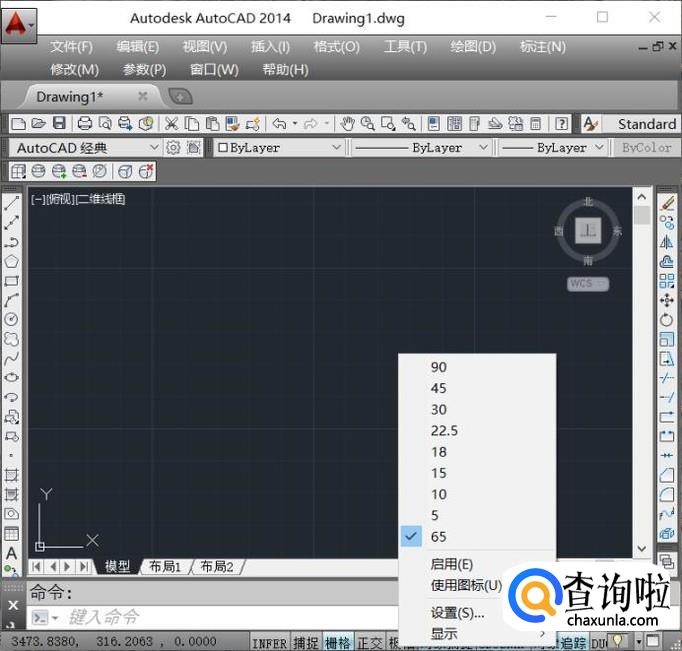Click the ByColor plot style box
The width and height of the screenshot is (682, 651).
pos(646,148)
